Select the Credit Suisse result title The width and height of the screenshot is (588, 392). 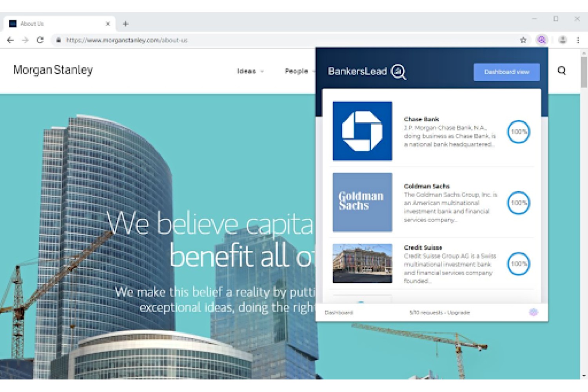point(423,248)
